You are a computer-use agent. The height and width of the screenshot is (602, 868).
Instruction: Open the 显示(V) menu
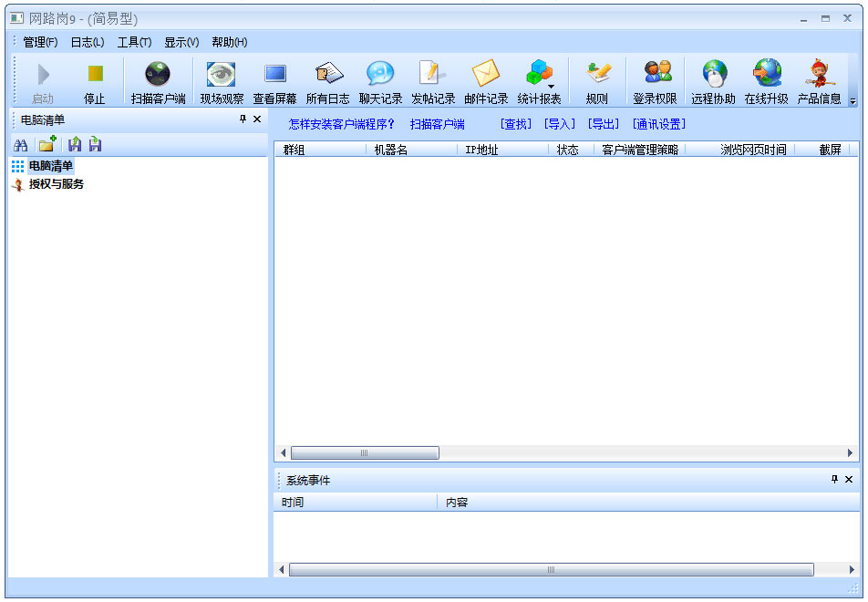pyautogui.click(x=181, y=42)
